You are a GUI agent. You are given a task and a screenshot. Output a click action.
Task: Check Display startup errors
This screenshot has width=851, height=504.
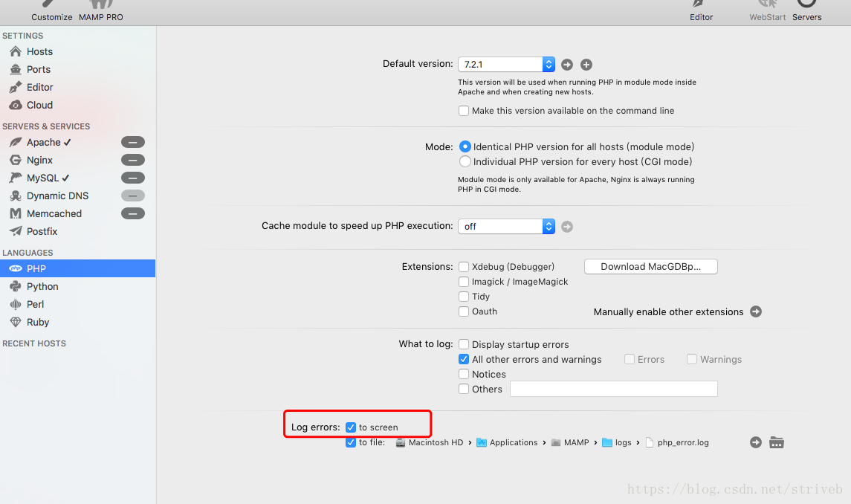click(464, 344)
